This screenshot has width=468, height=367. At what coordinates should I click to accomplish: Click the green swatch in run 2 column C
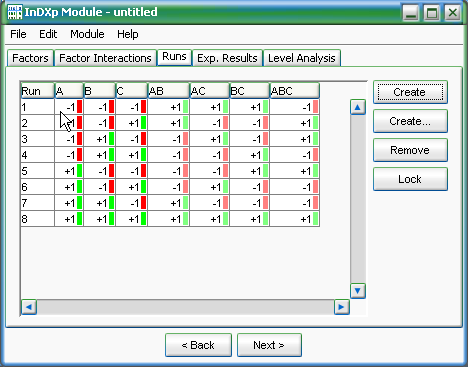[x=143, y=123]
